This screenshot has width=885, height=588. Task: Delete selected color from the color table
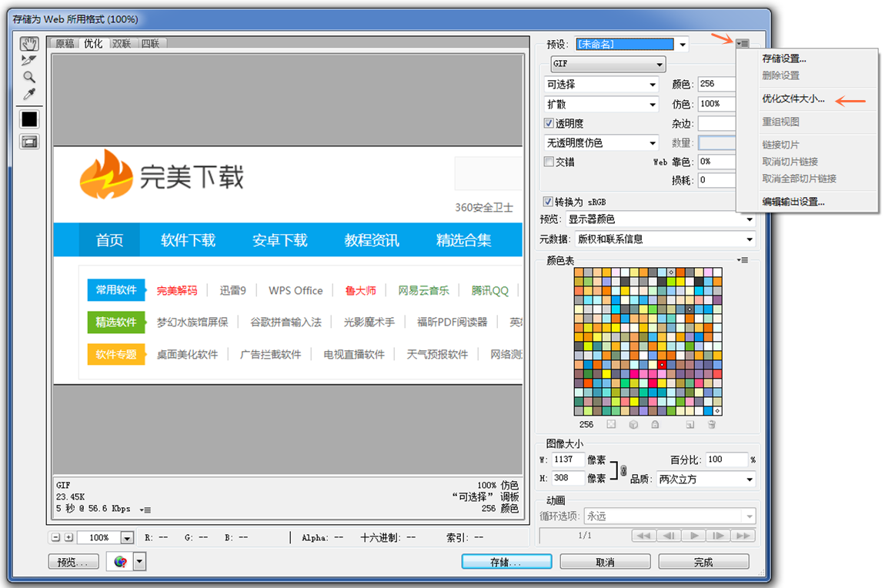[x=710, y=424]
